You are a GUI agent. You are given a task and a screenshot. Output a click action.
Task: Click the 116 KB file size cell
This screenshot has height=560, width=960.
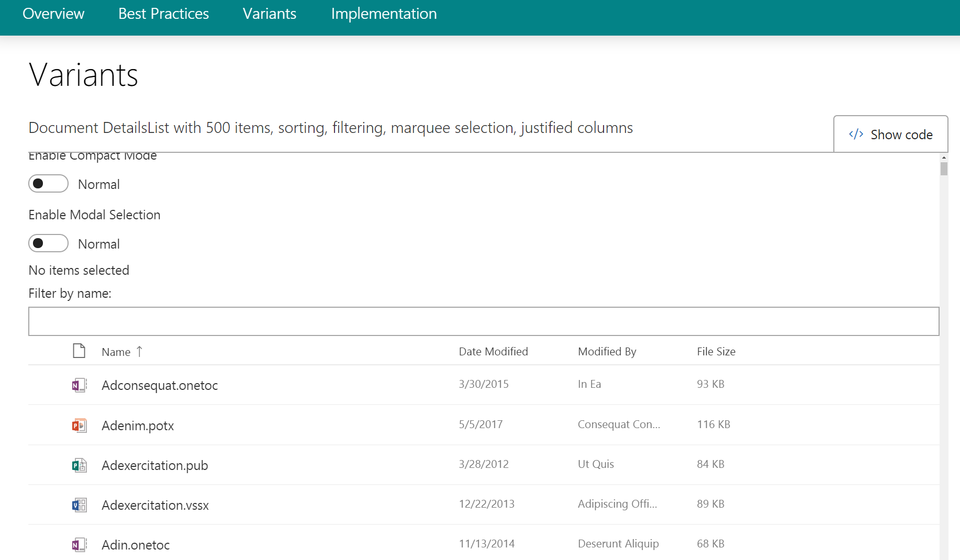tap(713, 424)
